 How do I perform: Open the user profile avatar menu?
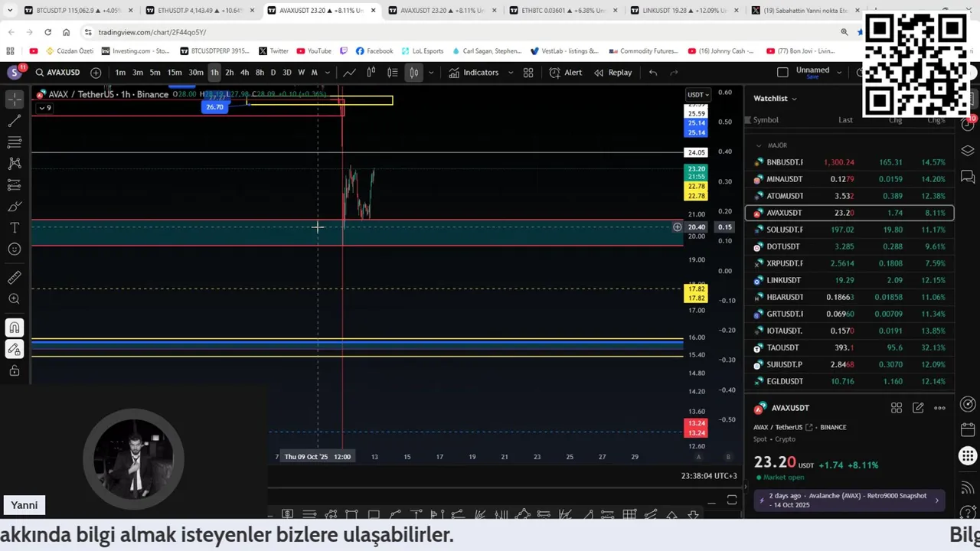click(15, 72)
